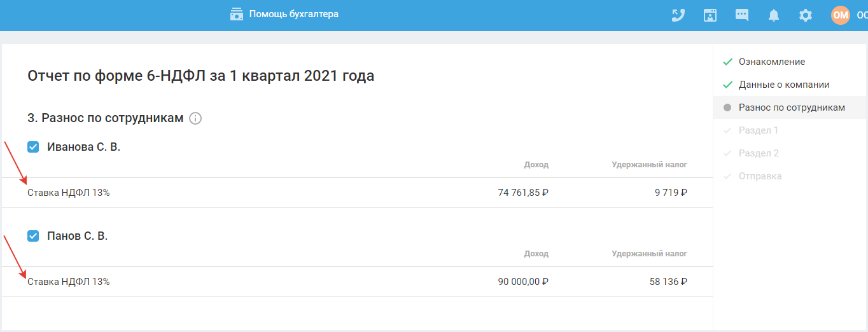The height and width of the screenshot is (332, 868).
Task: Click Панов's withheld tax amount 58 136 ₽
Action: click(x=668, y=282)
